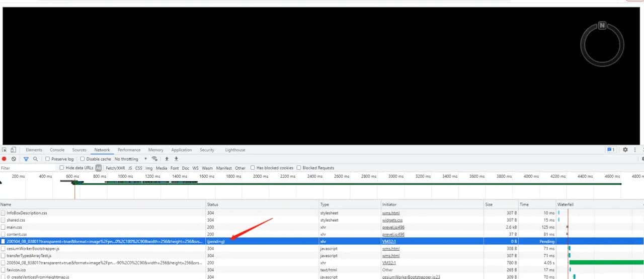Tick the Hide data URLs checkbox

coord(62,168)
